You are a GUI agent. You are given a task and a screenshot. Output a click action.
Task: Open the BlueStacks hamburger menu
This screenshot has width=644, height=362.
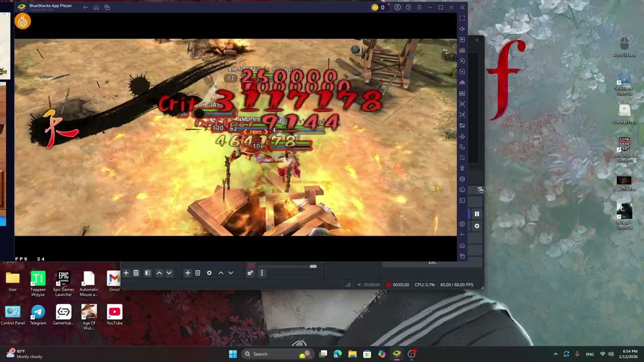[419, 8]
